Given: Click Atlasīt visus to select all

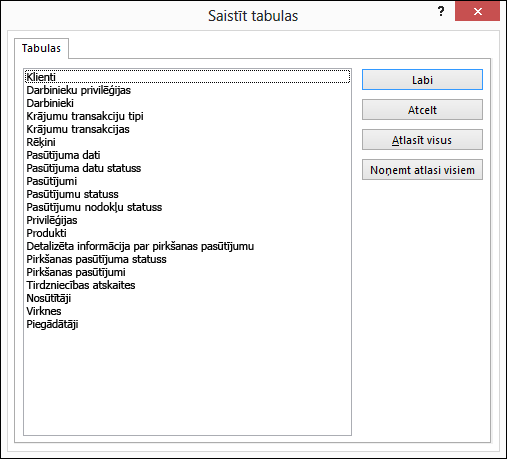Looking at the screenshot, I should click(422, 140).
